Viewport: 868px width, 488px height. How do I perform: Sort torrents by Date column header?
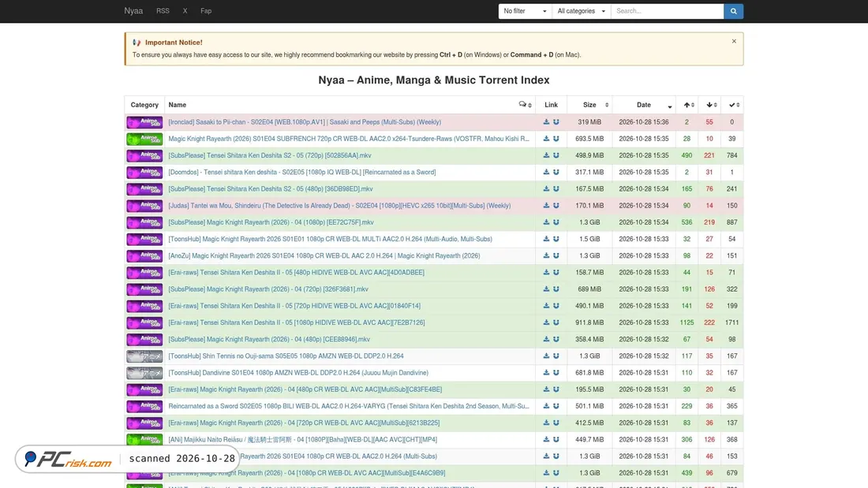(644, 105)
